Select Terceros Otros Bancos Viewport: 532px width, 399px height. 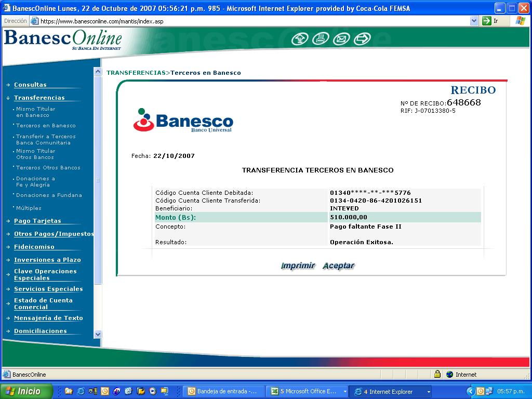(x=48, y=168)
